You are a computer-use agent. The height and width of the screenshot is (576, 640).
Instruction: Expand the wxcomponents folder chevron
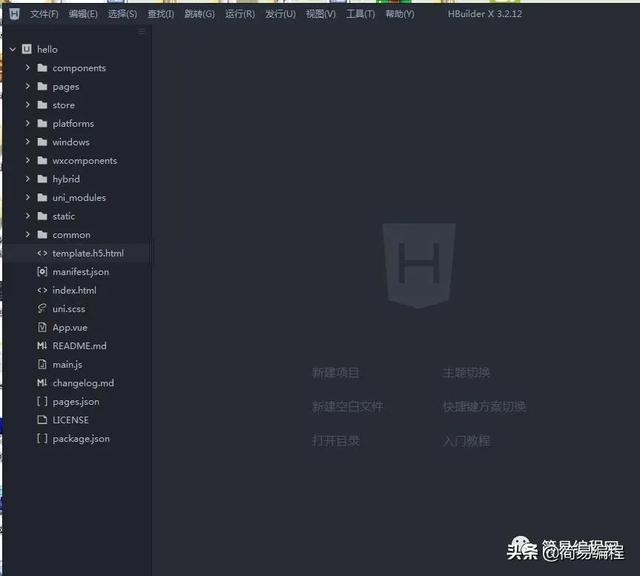coord(28,160)
